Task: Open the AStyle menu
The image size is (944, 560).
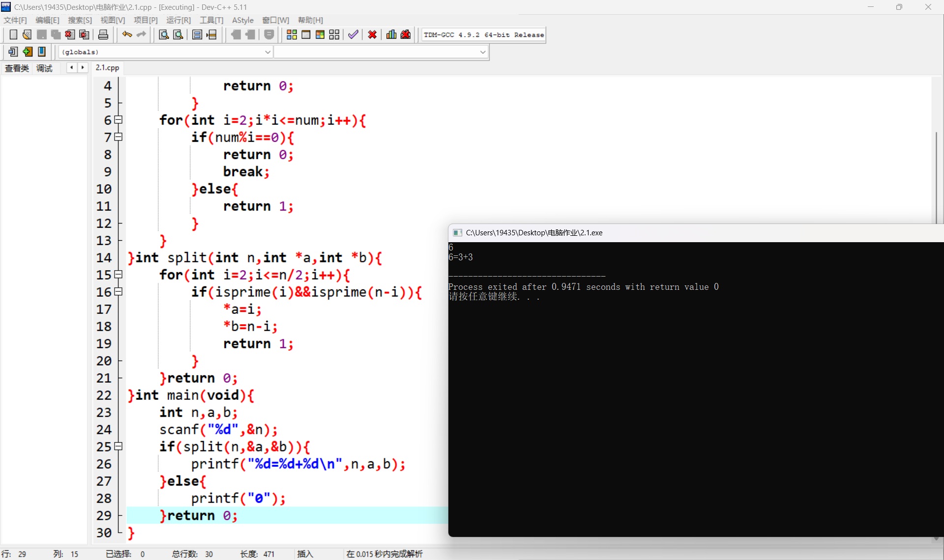Action: (x=242, y=20)
